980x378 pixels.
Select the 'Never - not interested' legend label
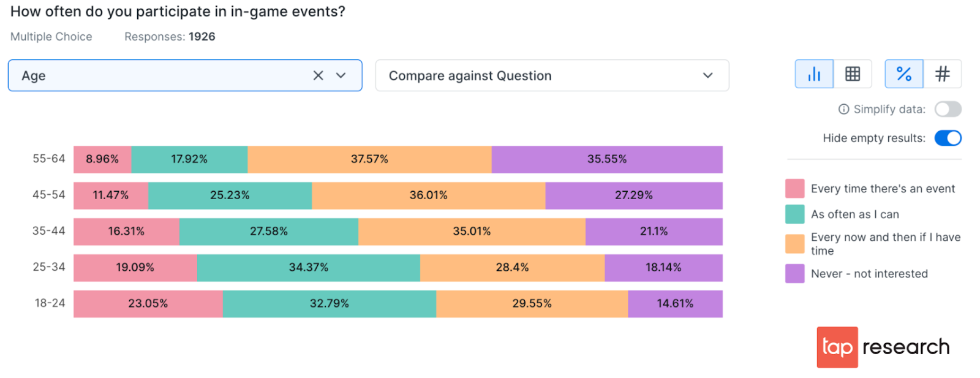pos(869,274)
